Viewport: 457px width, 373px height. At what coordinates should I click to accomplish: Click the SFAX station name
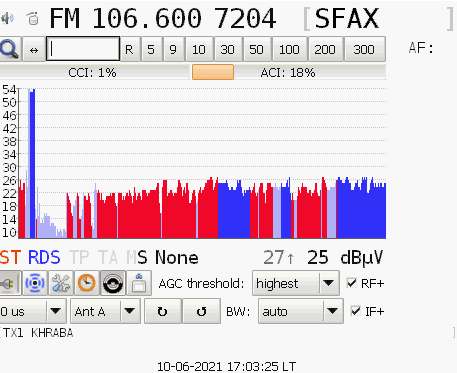tap(347, 18)
